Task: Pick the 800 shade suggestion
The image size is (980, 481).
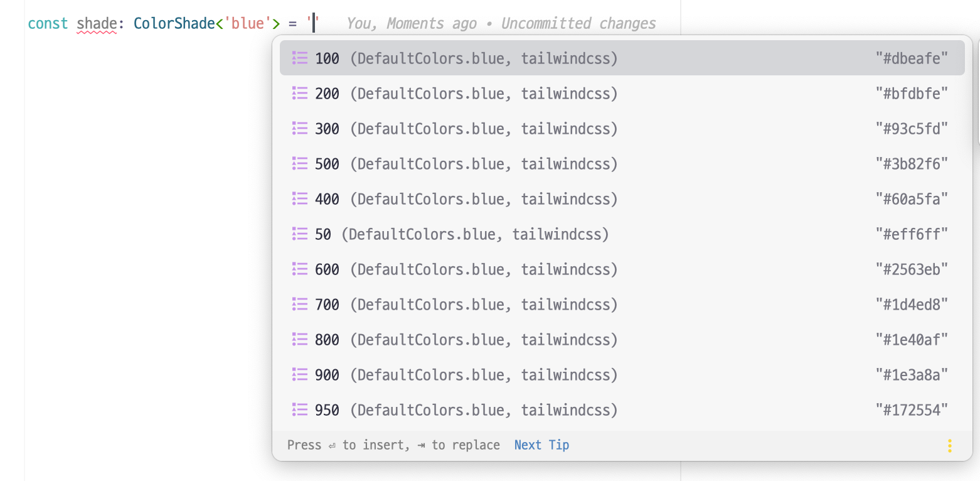Action: pos(466,340)
